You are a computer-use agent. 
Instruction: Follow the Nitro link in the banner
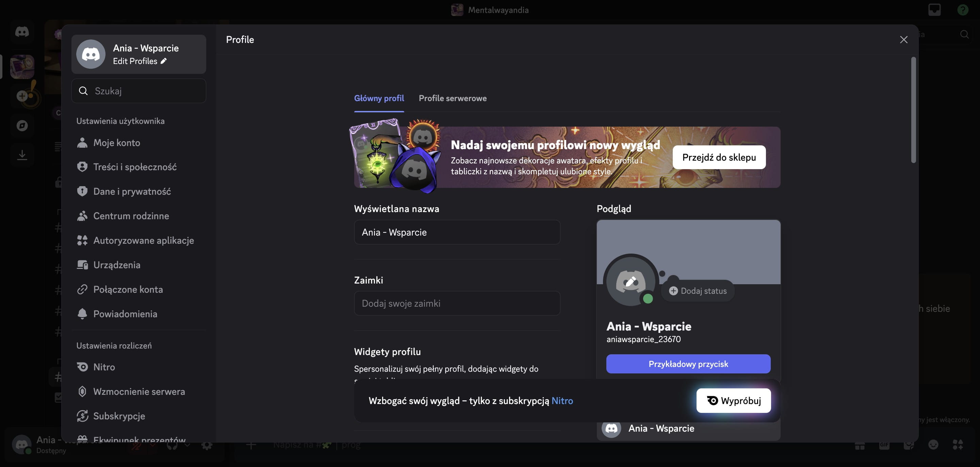coord(562,401)
